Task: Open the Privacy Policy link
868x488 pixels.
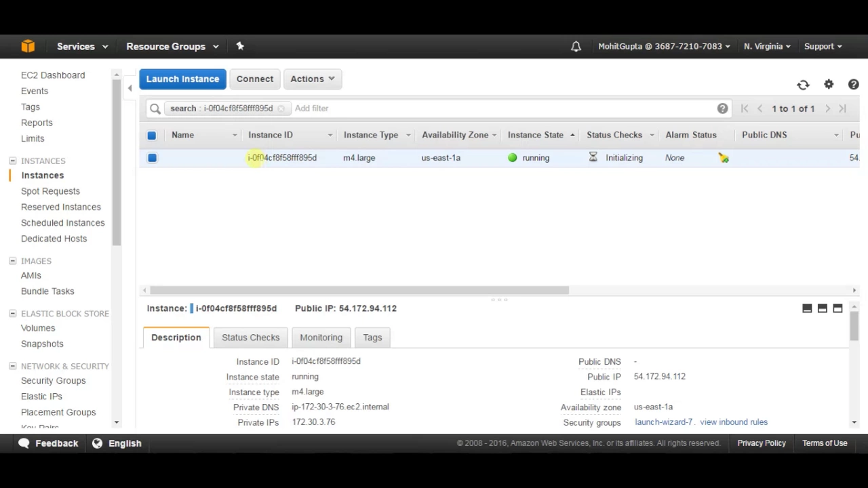Action: 762,443
